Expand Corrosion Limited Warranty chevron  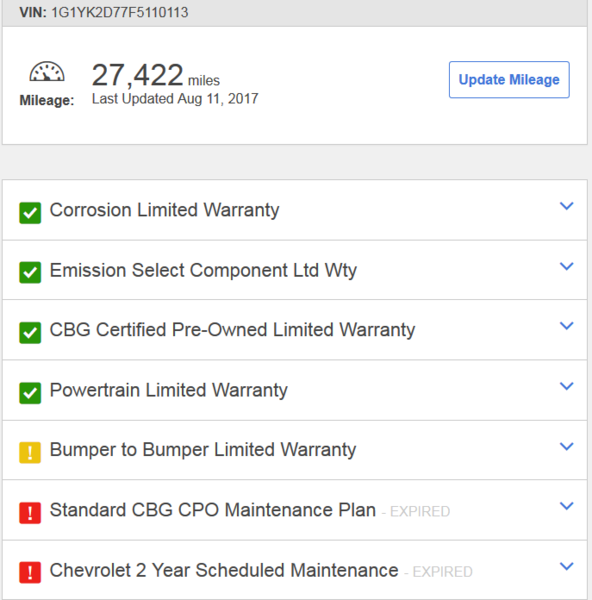point(567,206)
